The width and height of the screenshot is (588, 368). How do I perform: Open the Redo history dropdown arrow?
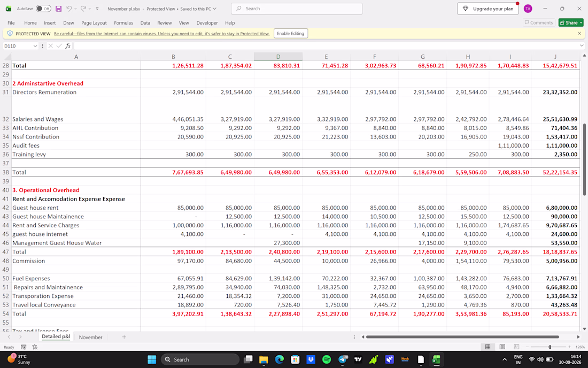90,9
